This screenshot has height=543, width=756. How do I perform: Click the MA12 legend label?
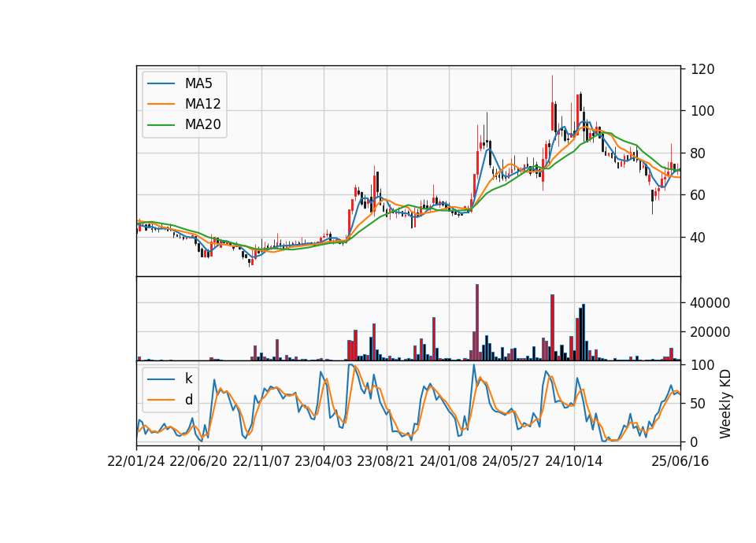point(202,104)
